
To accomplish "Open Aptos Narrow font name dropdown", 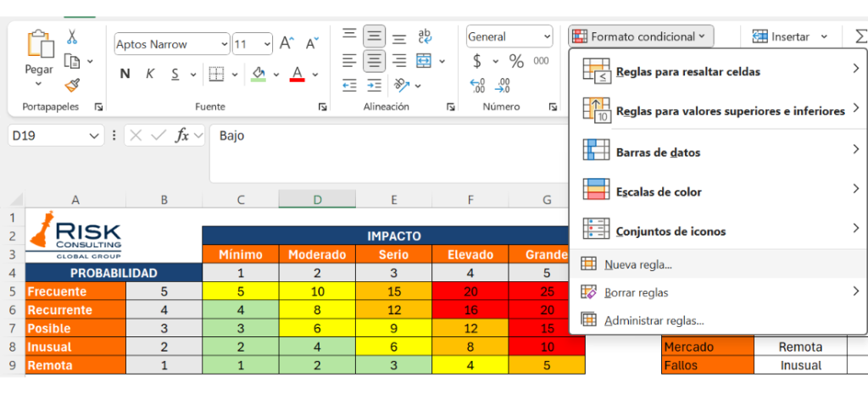I will [224, 44].
